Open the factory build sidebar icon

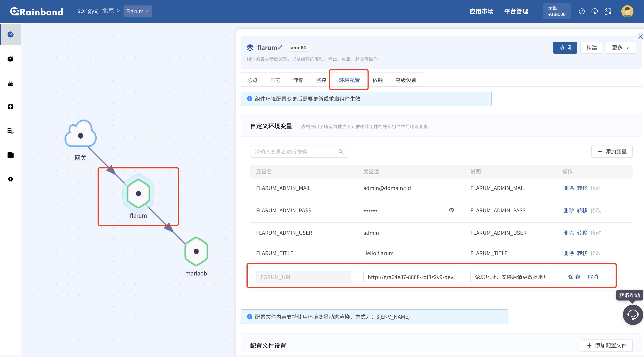pos(11,83)
